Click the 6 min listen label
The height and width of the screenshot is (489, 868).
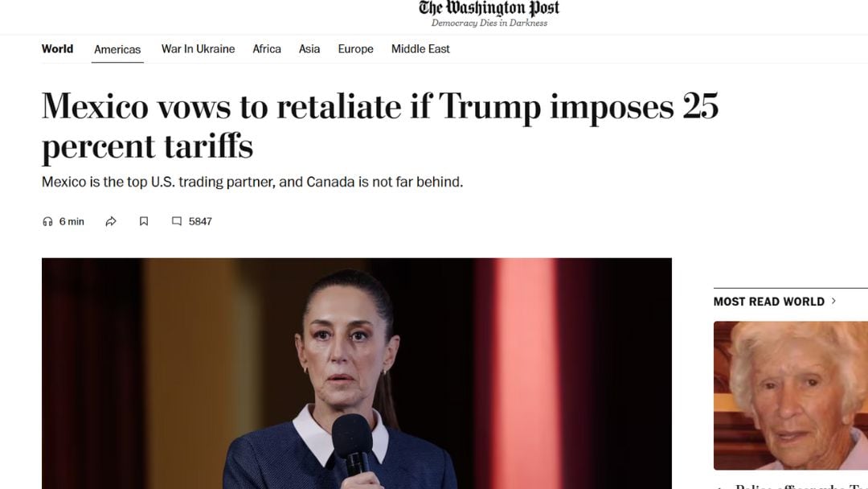pos(72,221)
